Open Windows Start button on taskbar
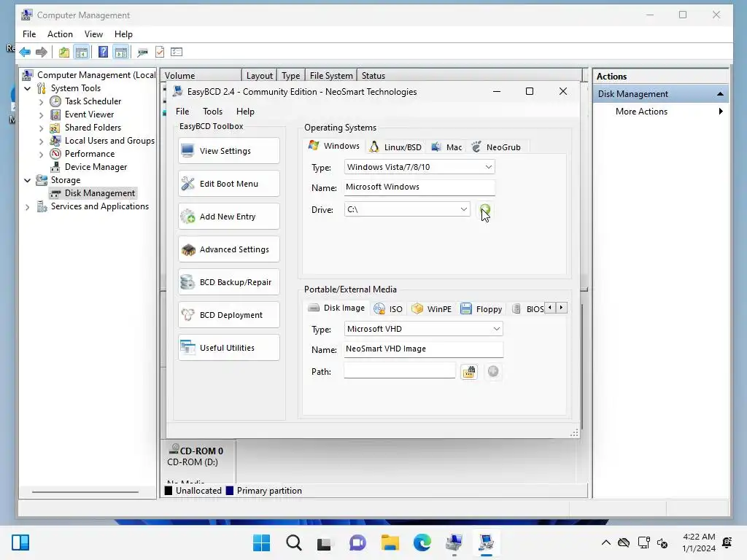The height and width of the screenshot is (560, 747). click(262, 542)
